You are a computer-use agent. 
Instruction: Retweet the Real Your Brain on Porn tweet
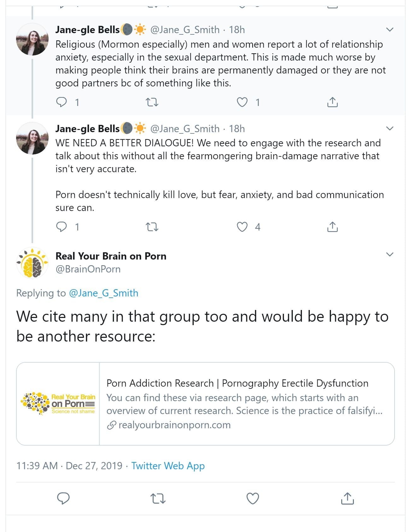coord(158,498)
